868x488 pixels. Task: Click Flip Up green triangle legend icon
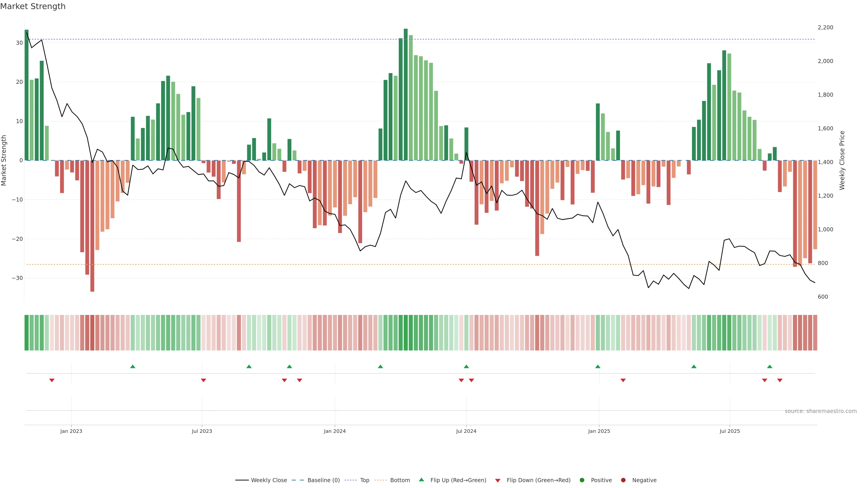coord(421,480)
